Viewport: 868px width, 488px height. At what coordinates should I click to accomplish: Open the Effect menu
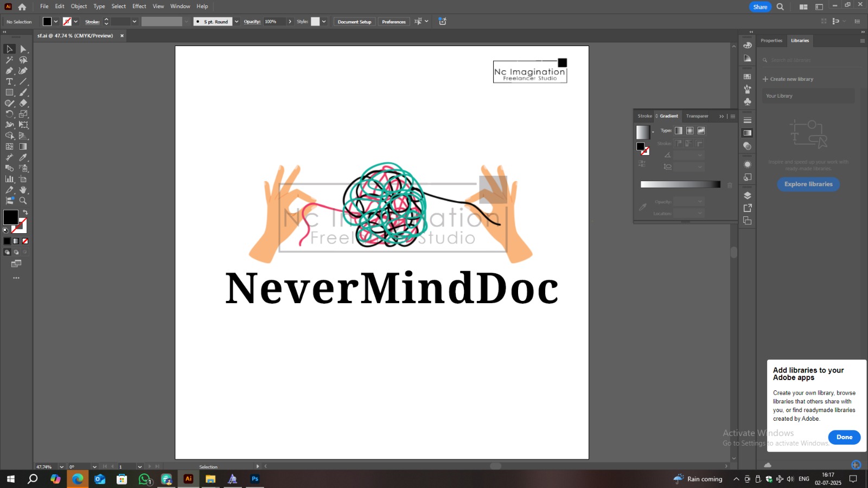point(139,7)
